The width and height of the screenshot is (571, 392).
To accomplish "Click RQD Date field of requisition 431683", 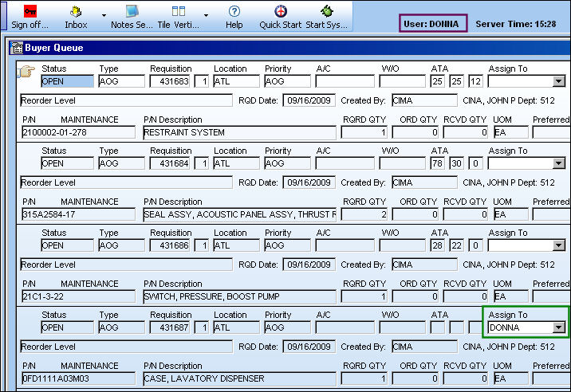I will click(x=309, y=100).
